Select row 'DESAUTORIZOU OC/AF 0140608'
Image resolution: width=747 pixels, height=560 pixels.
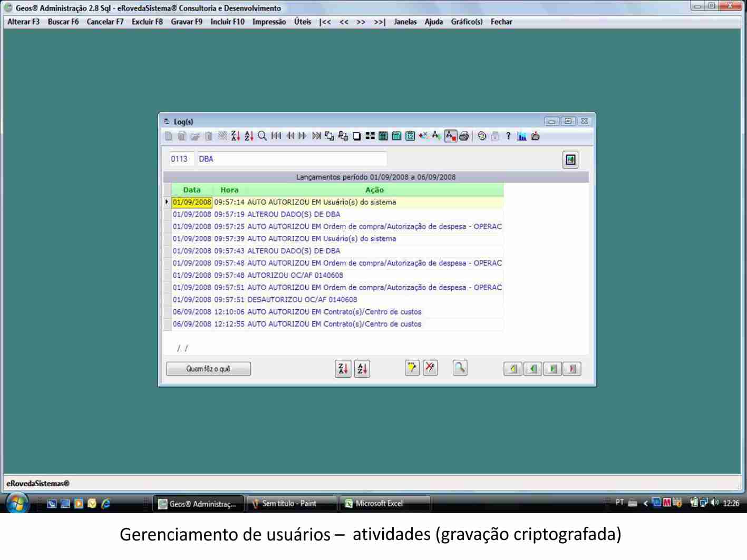(x=337, y=299)
